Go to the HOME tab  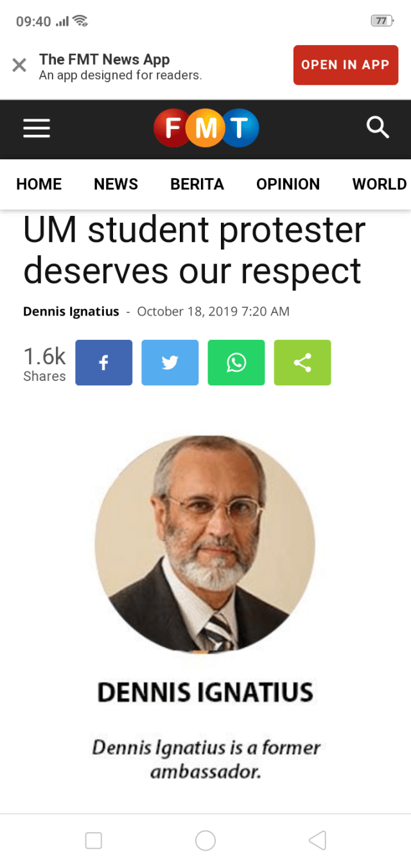[x=39, y=184]
